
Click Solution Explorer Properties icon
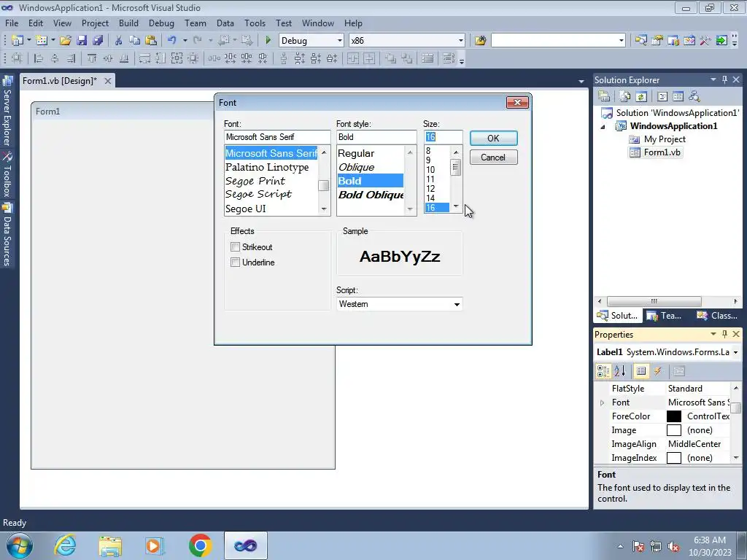[x=604, y=96]
